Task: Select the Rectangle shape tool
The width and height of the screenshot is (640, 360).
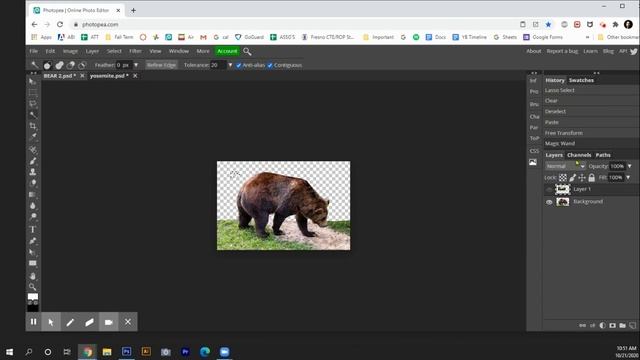Action: point(33,263)
